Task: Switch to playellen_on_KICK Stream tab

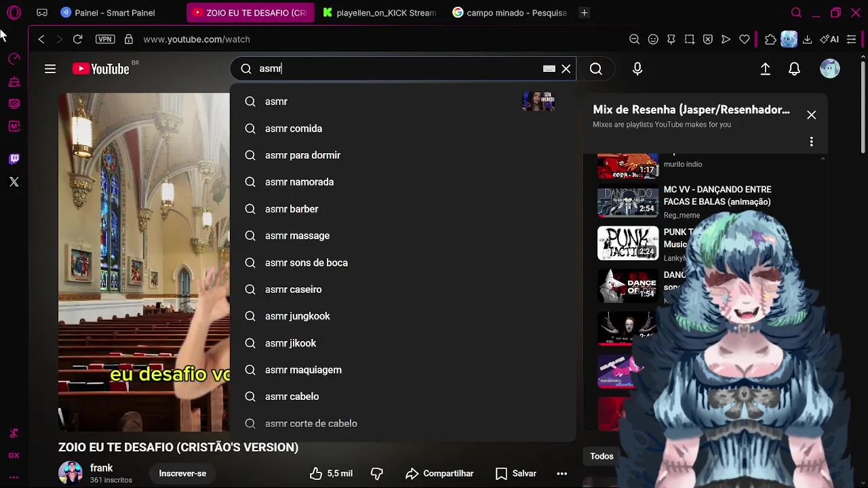Action: 380,12
